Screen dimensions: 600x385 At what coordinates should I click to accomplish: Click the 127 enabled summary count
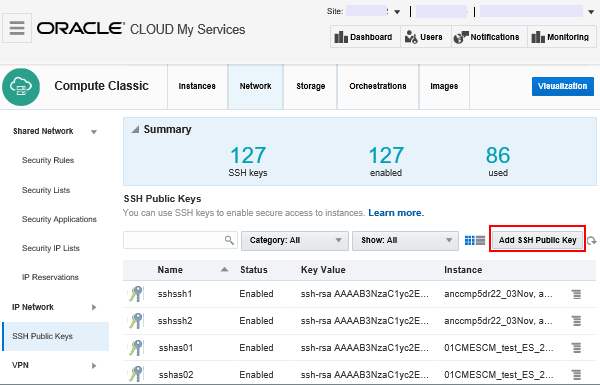click(x=386, y=155)
